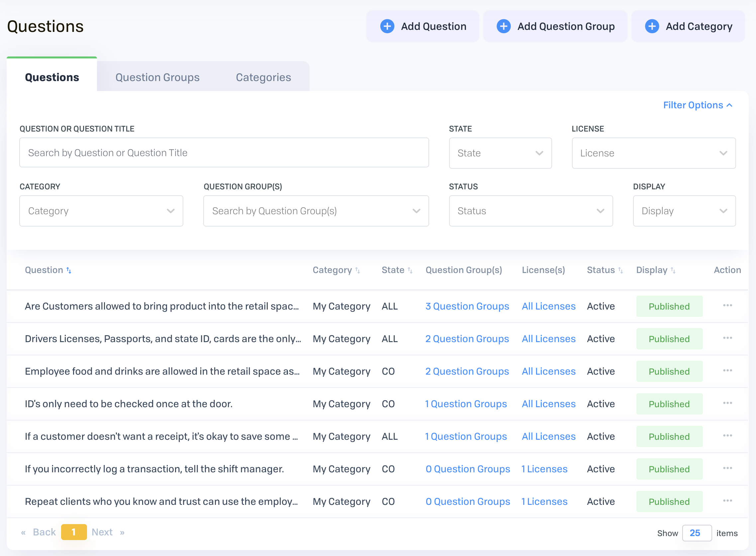This screenshot has width=756, height=556.
Task: Open '1 Licenses' in the incorrectly log row
Action: click(544, 469)
